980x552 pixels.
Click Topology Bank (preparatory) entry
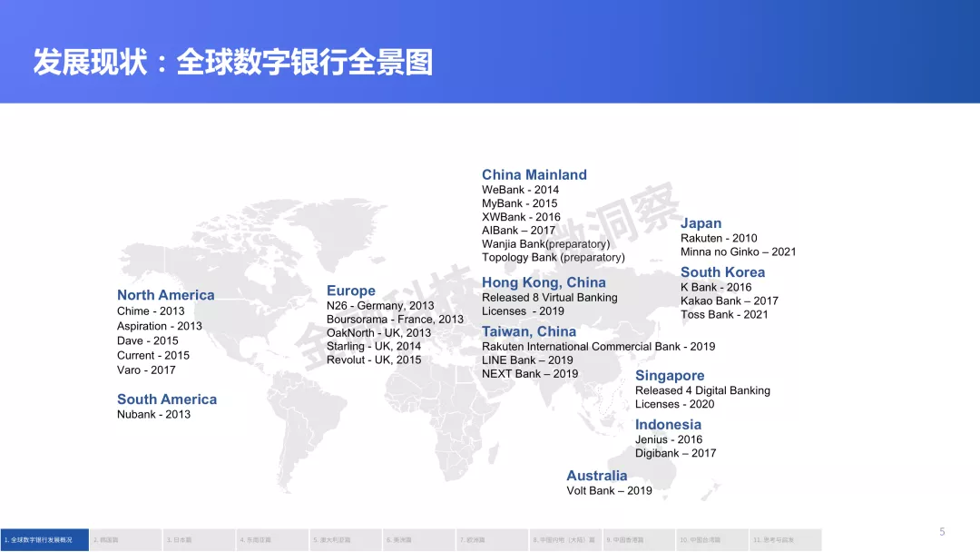coord(554,258)
